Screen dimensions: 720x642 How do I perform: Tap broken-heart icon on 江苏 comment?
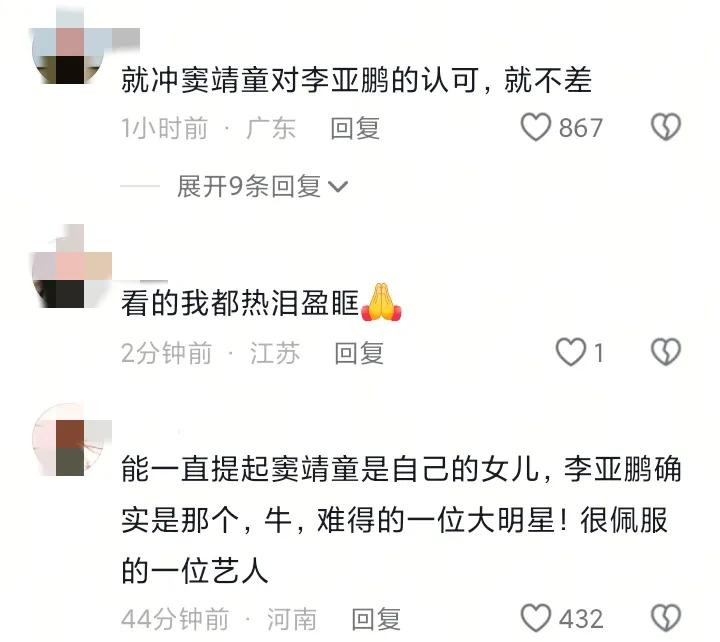pyautogui.click(x=666, y=352)
